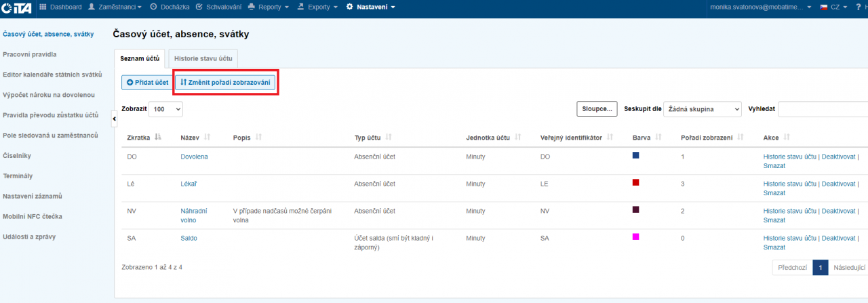Sort by Pořadí zobrazení column icon
The height and width of the screenshot is (303, 868).
coord(740,137)
